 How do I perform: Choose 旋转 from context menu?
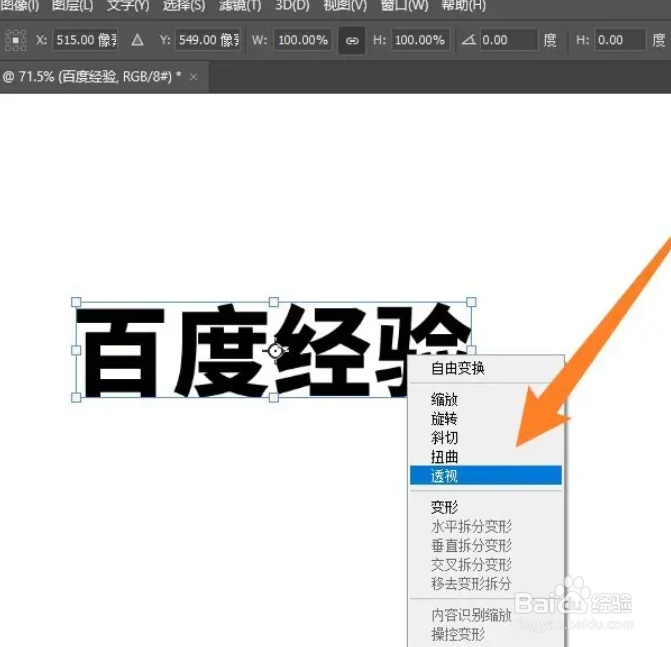486,418
